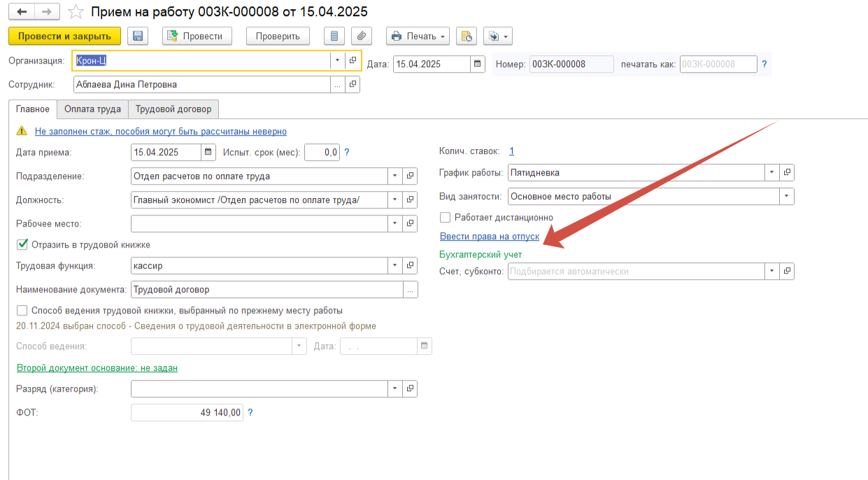Mark document as favorite with star

(77, 12)
